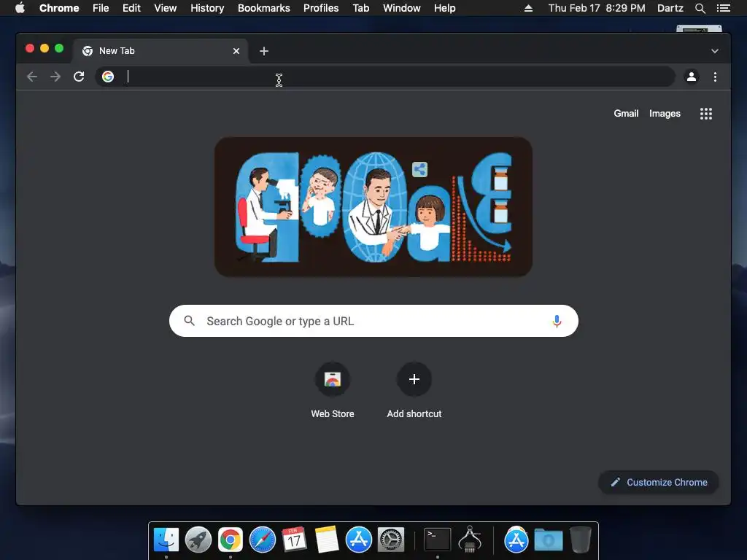Open System Information chip icon in dock

coord(470,540)
